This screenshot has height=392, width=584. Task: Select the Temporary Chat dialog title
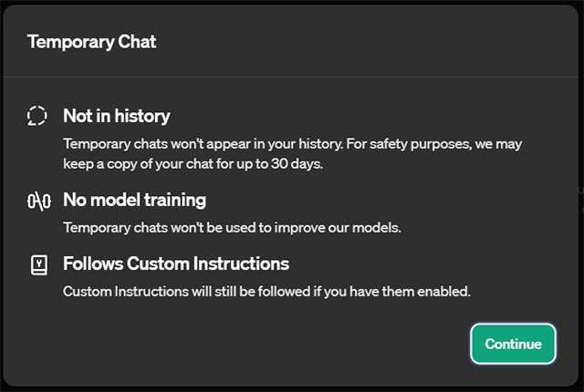click(x=91, y=41)
